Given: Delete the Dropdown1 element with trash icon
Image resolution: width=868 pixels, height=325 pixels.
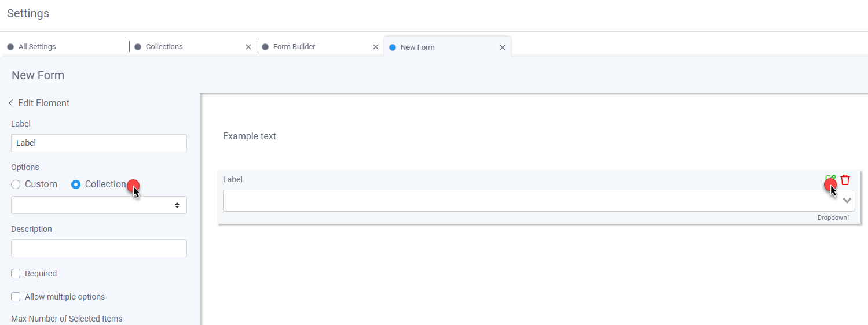Looking at the screenshot, I should click(x=845, y=180).
